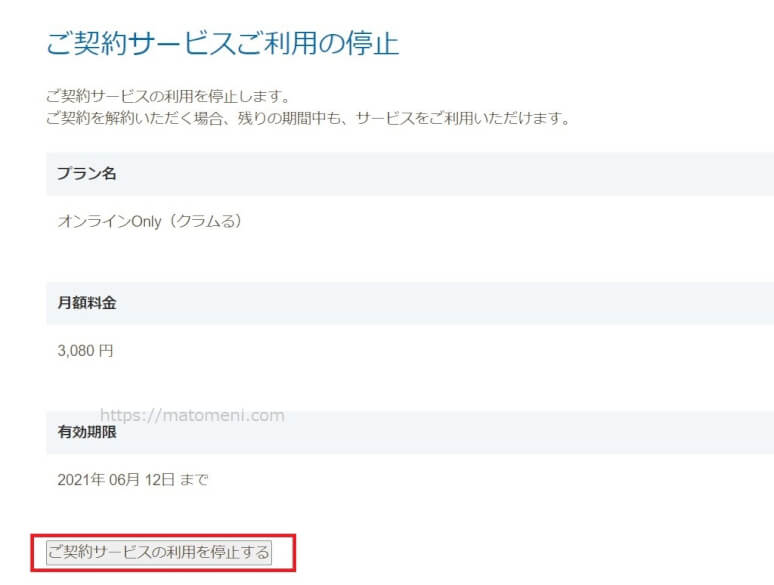Select the 有効期限 section header
Image resolution: width=774 pixels, height=585 pixels.
tap(87, 431)
